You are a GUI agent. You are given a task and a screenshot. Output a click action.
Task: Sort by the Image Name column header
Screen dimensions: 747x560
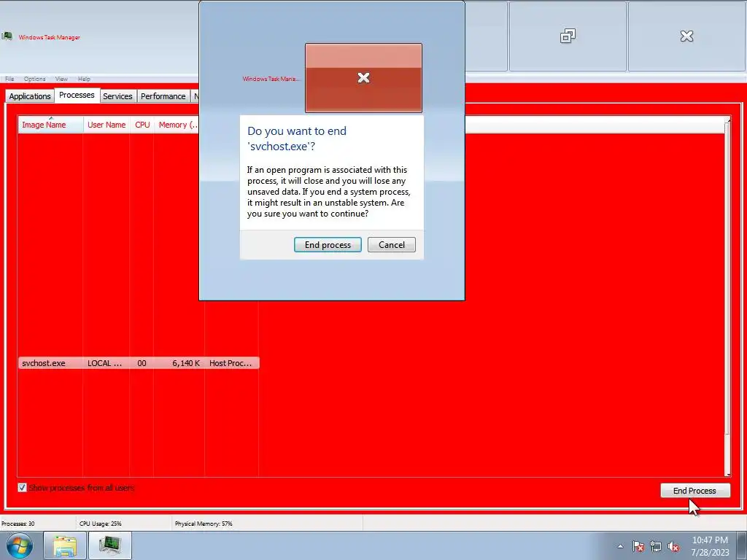coord(50,125)
